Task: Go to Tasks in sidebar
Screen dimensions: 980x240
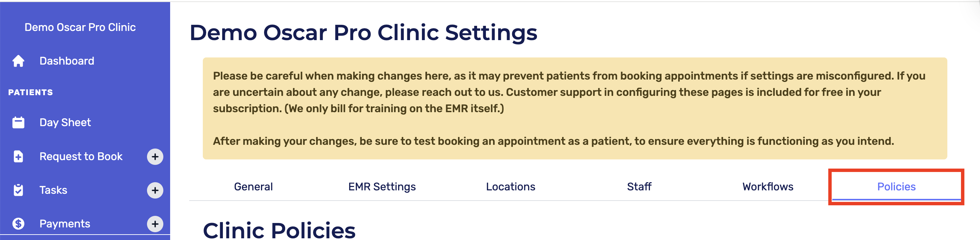Action: point(53,190)
